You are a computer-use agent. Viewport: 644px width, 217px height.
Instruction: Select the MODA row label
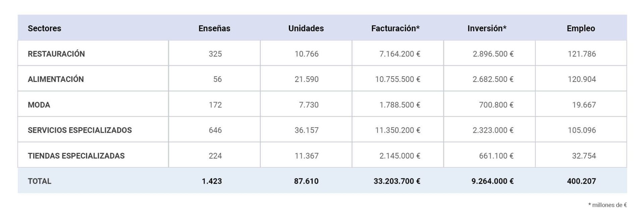point(39,105)
